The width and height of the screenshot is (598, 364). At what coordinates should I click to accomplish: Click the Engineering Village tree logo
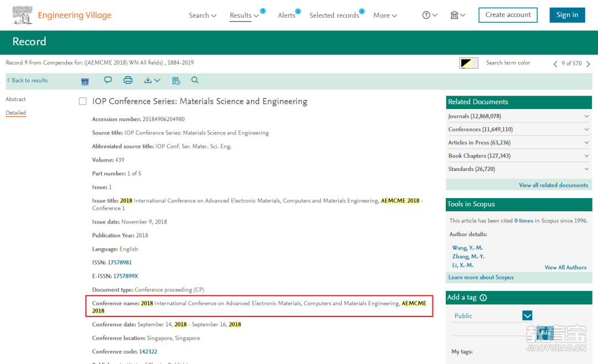coord(22,15)
